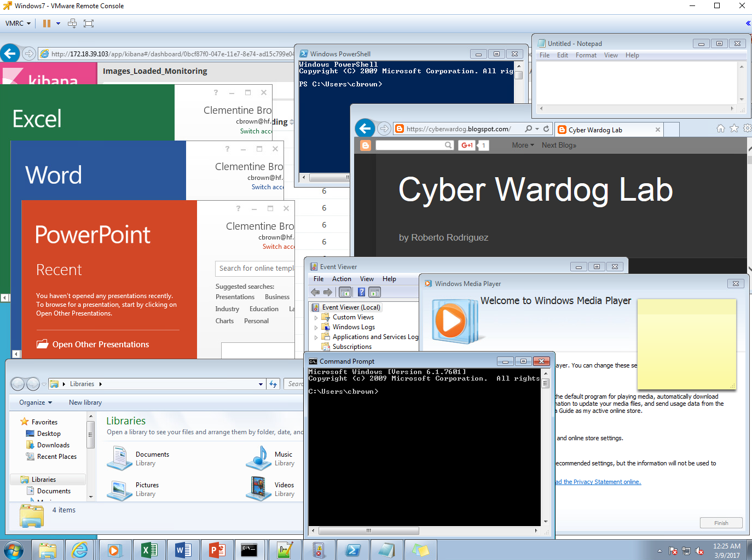Click the send Ctrl+Alt+Del icon in VMRC toolbar
The image size is (752, 560).
coord(72,24)
